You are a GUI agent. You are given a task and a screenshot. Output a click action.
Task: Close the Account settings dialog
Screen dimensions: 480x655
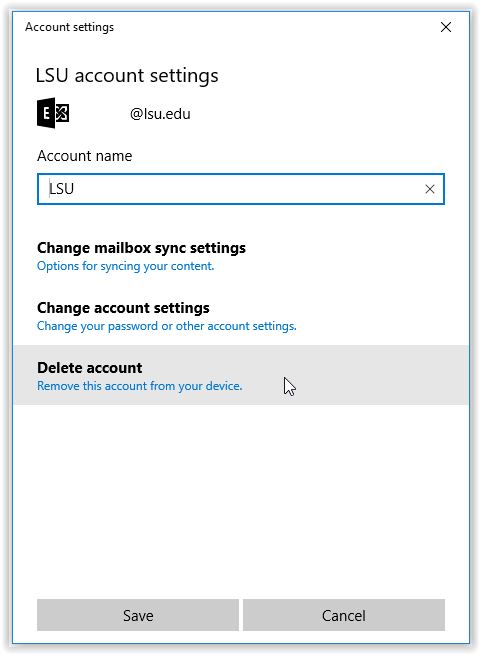[x=446, y=27]
